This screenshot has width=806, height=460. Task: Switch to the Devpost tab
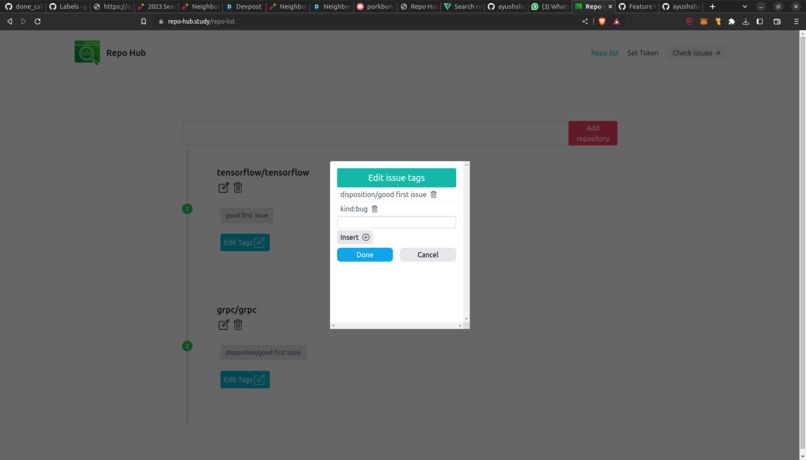coord(244,7)
